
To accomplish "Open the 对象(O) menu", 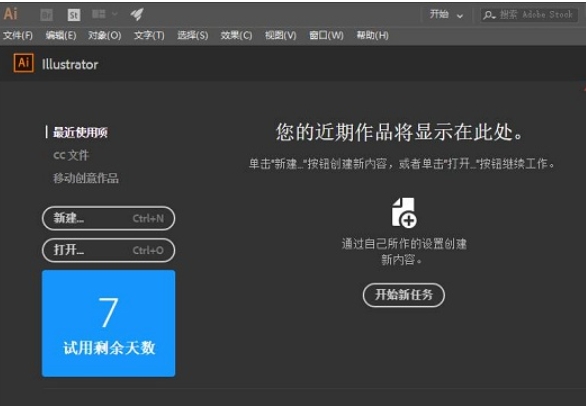I will pyautogui.click(x=105, y=36).
